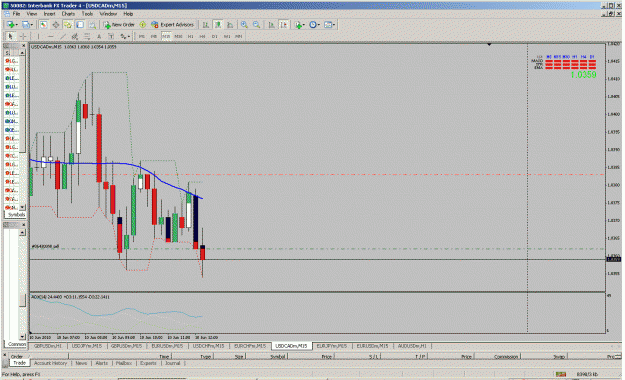The height and width of the screenshot is (380, 625).
Task: Open the Window menu
Action: tap(108, 14)
